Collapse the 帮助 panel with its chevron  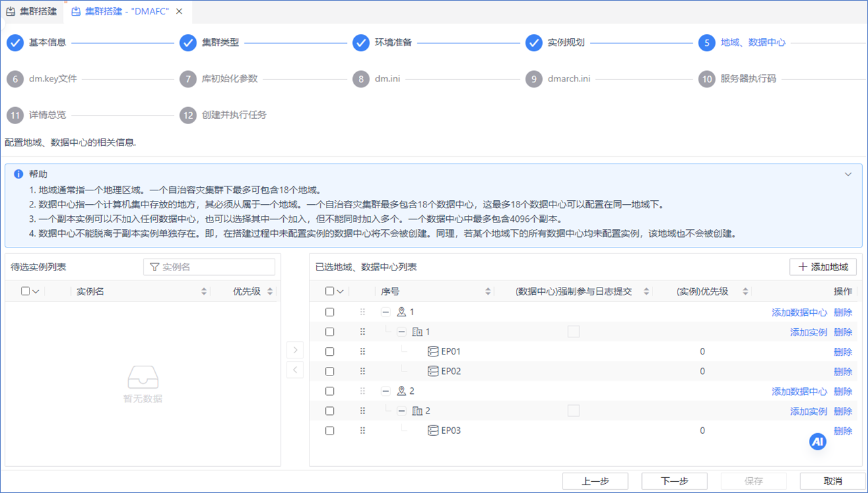(x=848, y=175)
